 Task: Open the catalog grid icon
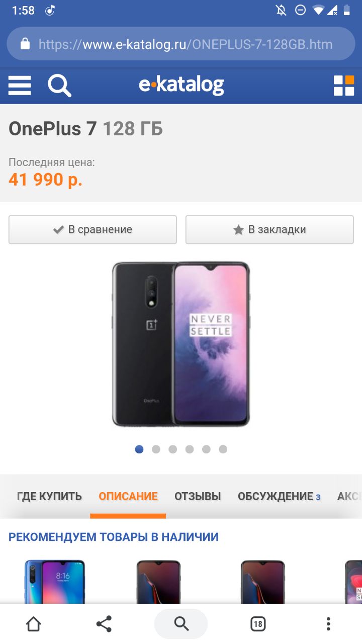pyautogui.click(x=344, y=86)
